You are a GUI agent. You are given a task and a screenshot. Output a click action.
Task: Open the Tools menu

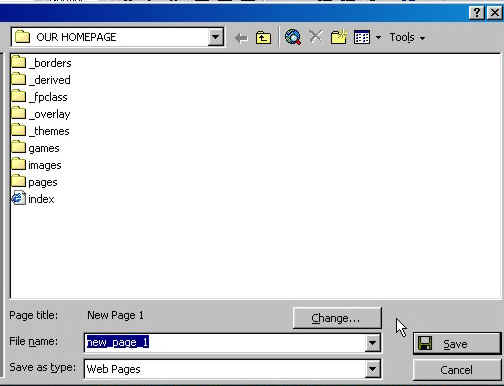(407, 37)
